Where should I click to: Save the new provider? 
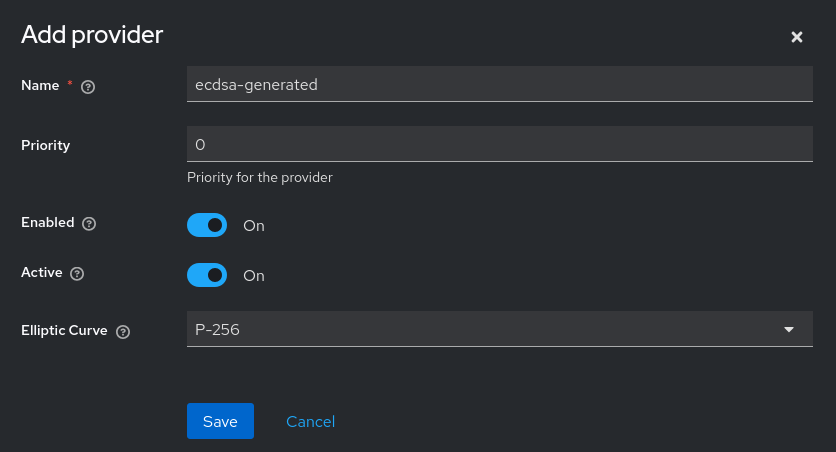tap(220, 421)
